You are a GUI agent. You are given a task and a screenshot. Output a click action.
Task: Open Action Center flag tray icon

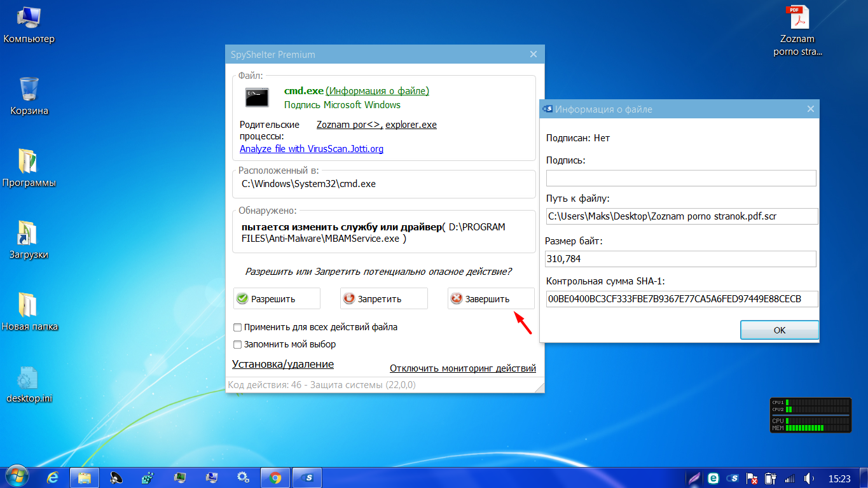coord(752,478)
